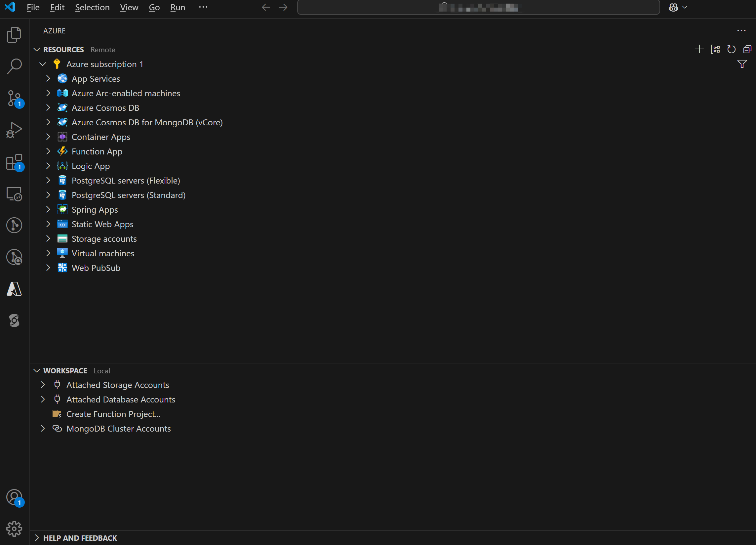Open the Source Control view icon
Image resolution: width=756 pixels, height=545 pixels.
[14, 99]
